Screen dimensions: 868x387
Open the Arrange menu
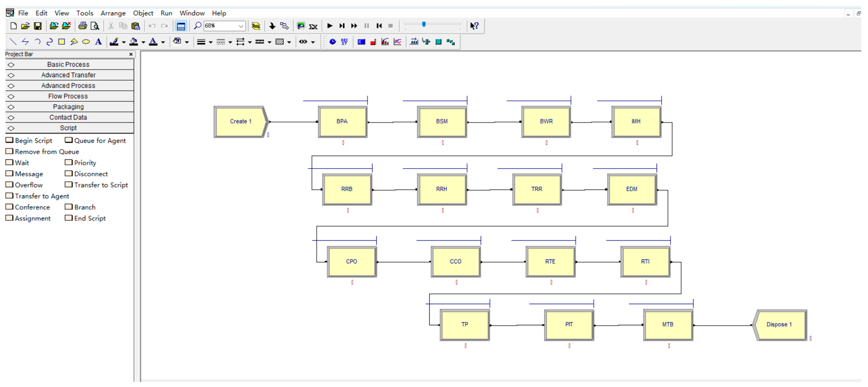point(113,13)
